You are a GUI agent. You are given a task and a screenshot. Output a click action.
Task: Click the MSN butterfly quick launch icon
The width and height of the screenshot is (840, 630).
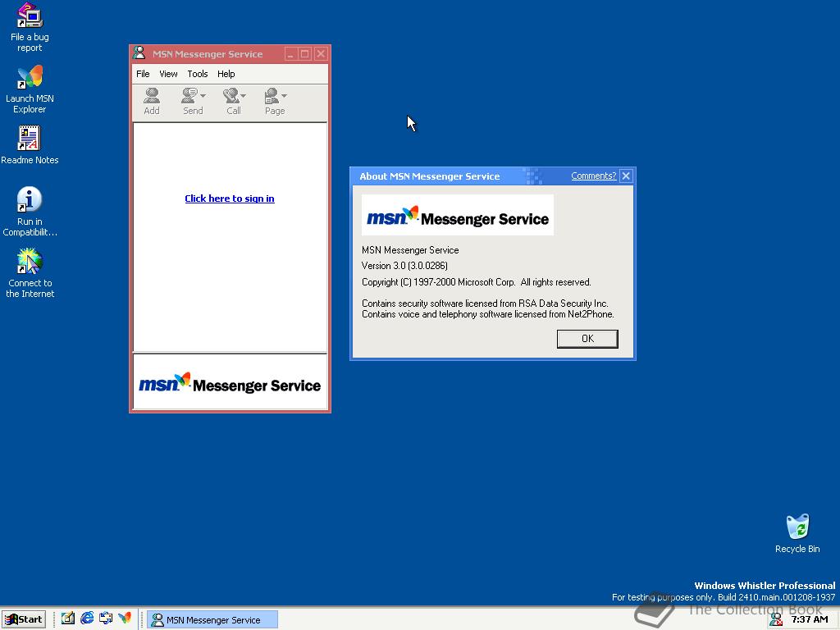pos(125,619)
